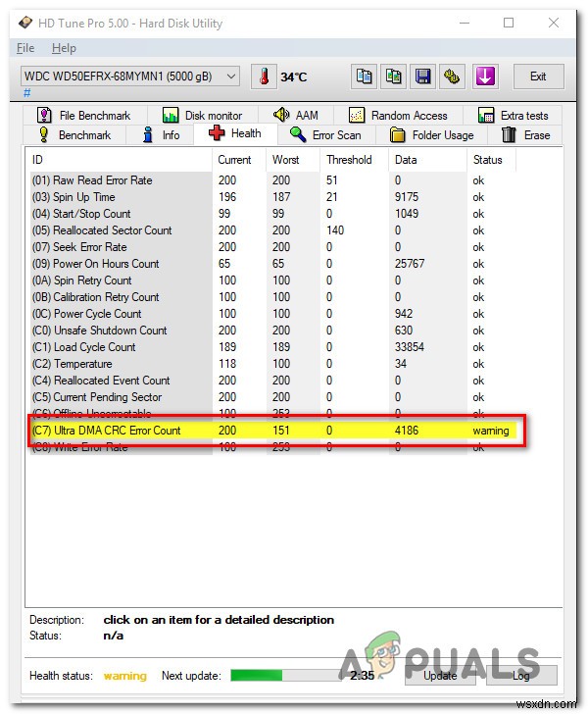Viewport: 588px width, 714px height.
Task: Select the Power On Hours Count row
Action: tap(273, 264)
